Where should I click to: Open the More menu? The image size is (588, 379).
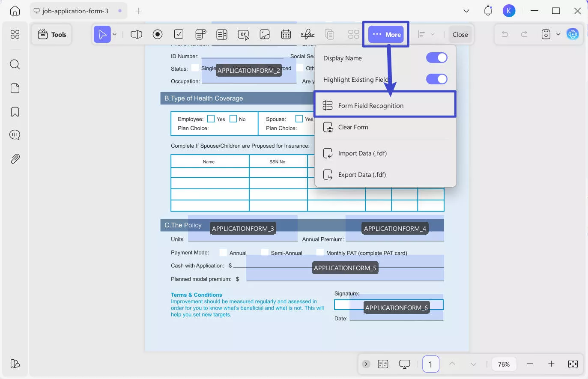[x=385, y=34]
